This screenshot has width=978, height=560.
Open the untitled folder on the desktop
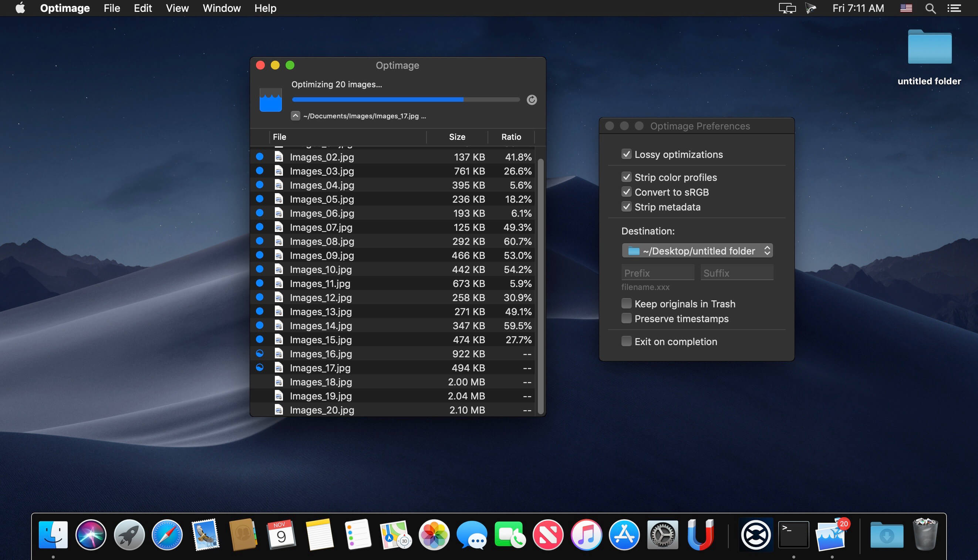point(929,48)
